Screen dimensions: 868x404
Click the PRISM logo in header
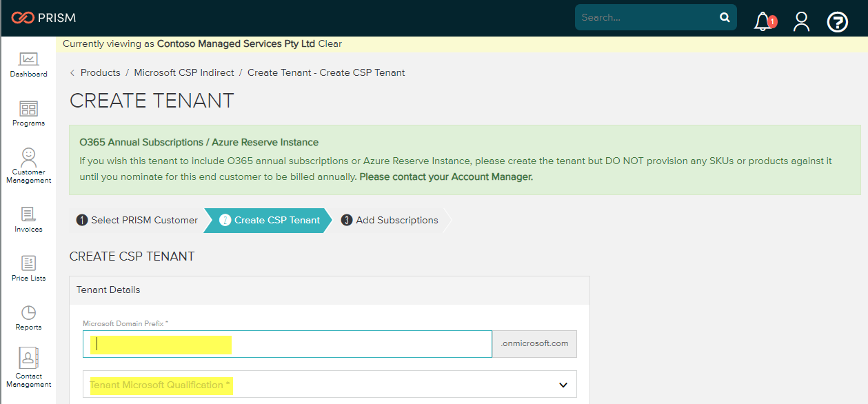tap(43, 18)
